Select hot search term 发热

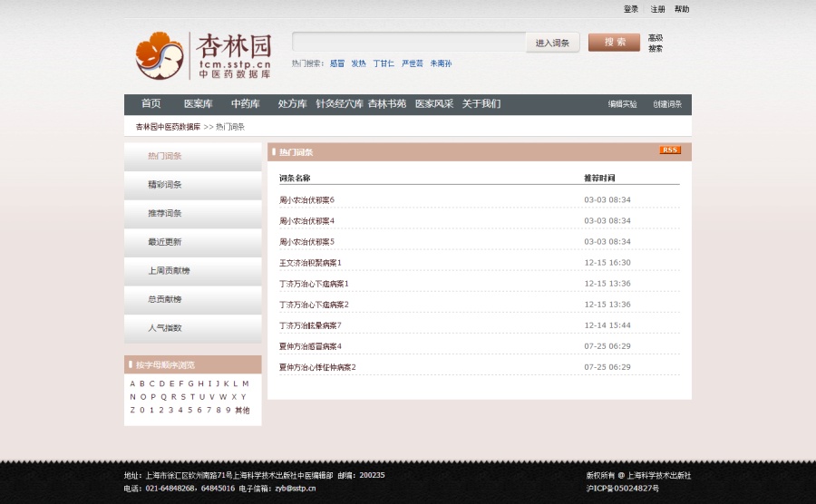tap(358, 63)
